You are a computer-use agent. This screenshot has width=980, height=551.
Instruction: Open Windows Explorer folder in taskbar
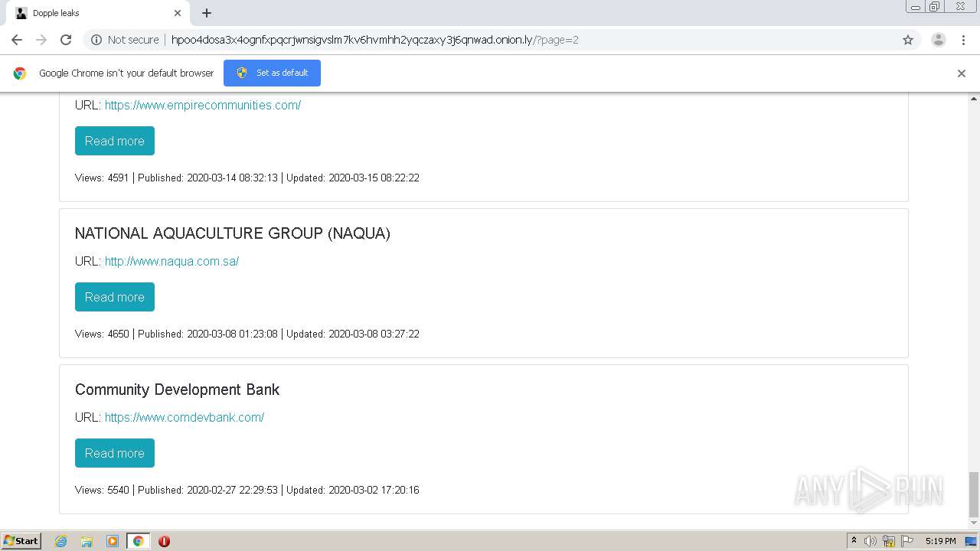[87, 541]
